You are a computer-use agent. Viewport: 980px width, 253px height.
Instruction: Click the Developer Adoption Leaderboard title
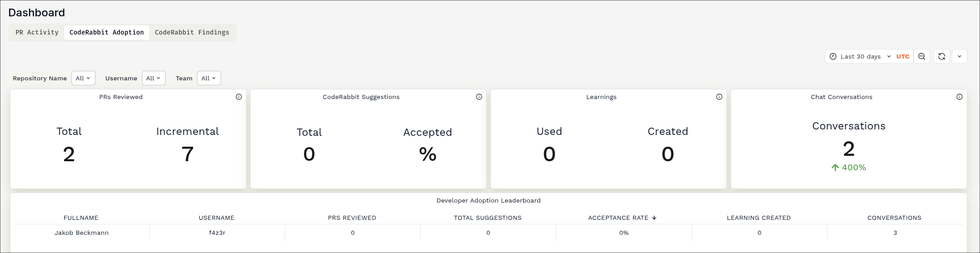click(x=489, y=200)
